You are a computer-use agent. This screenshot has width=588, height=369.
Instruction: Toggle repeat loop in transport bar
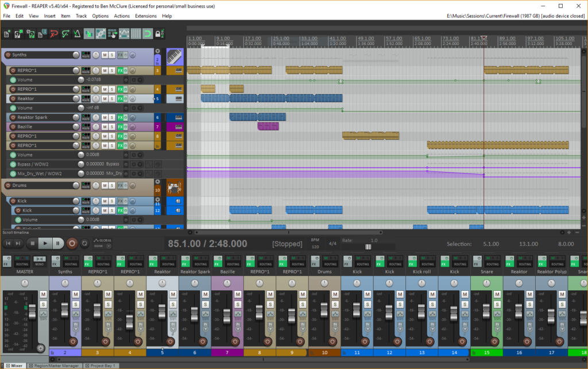84,244
